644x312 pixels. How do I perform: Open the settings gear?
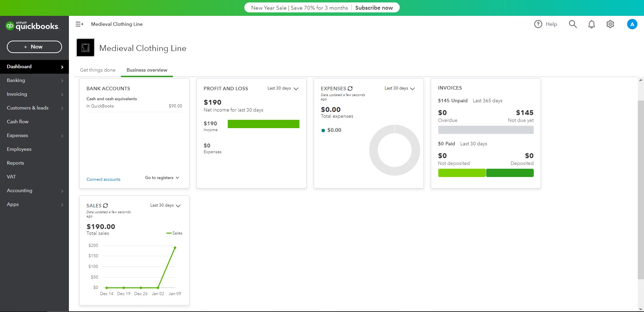(610, 24)
